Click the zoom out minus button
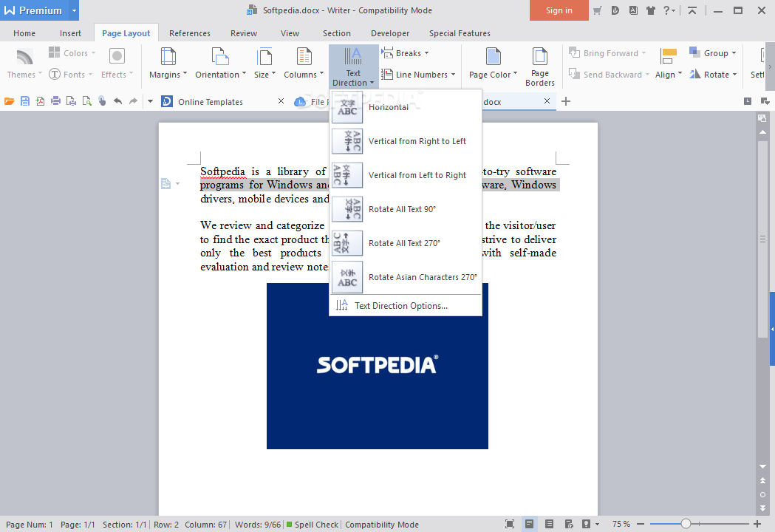 tap(641, 524)
